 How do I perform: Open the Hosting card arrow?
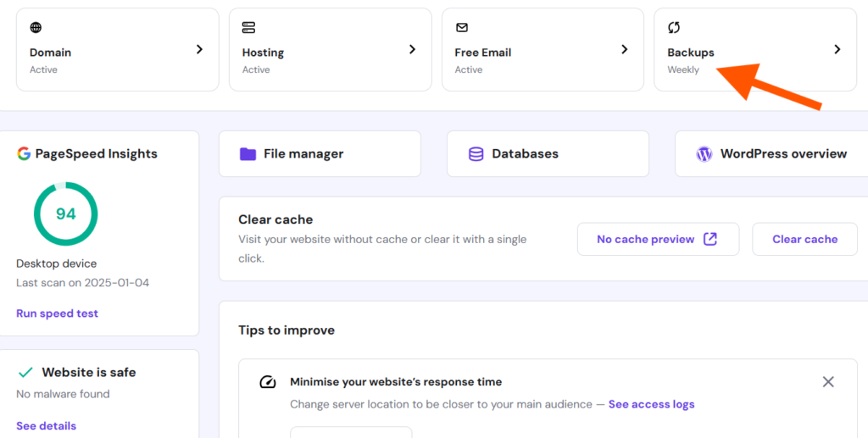pyautogui.click(x=413, y=49)
